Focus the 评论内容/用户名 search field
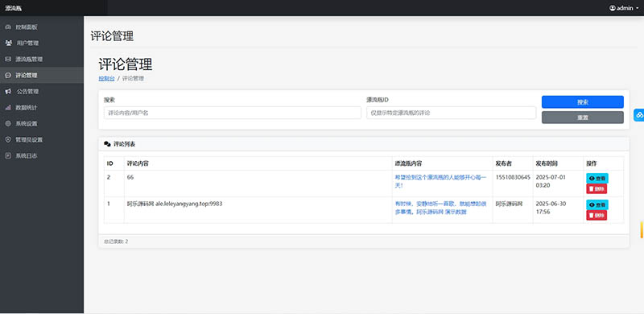This screenshot has height=314, width=644. click(x=233, y=113)
